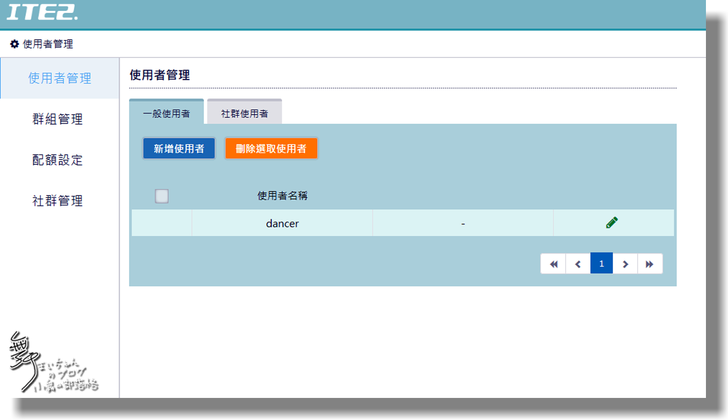The width and height of the screenshot is (728, 420).
Task: Switch to the 社群使用者 tab
Action: [244, 113]
